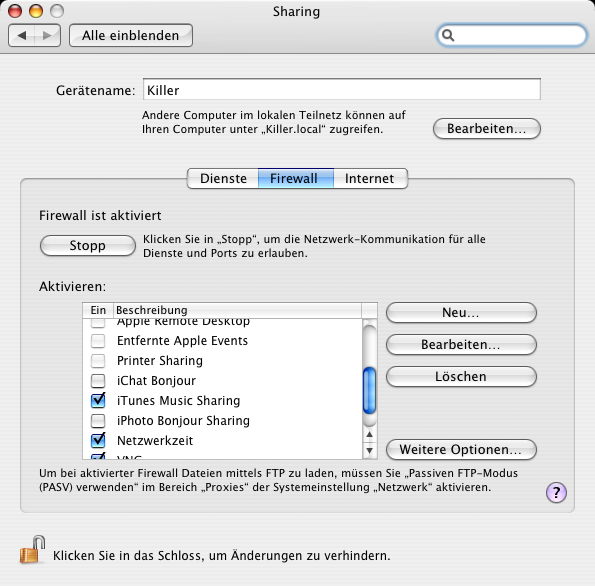Click the Gerätename text field
Image resolution: width=595 pixels, height=586 pixels.
[x=342, y=90]
